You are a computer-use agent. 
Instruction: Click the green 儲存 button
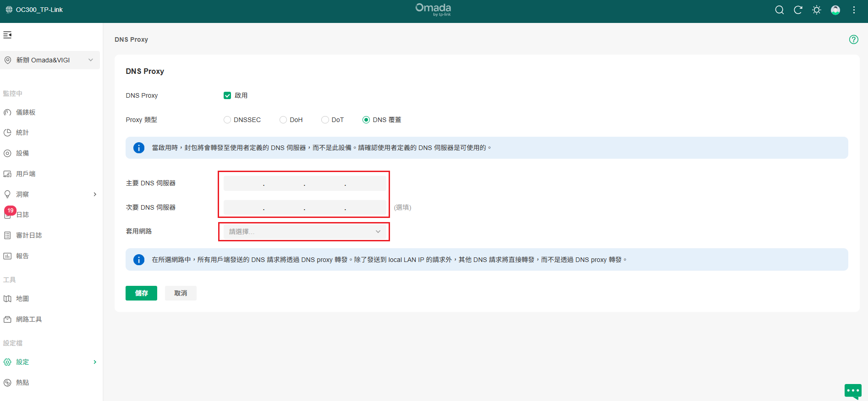141,293
